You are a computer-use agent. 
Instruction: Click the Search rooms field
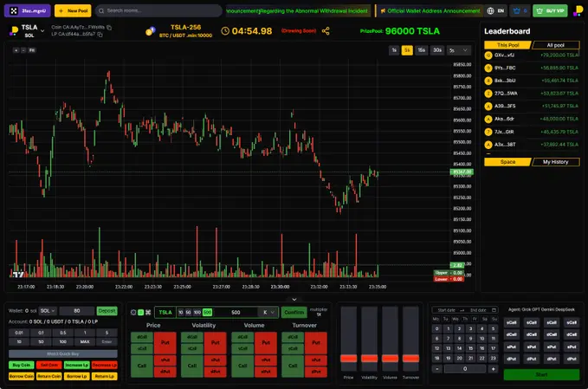158,11
